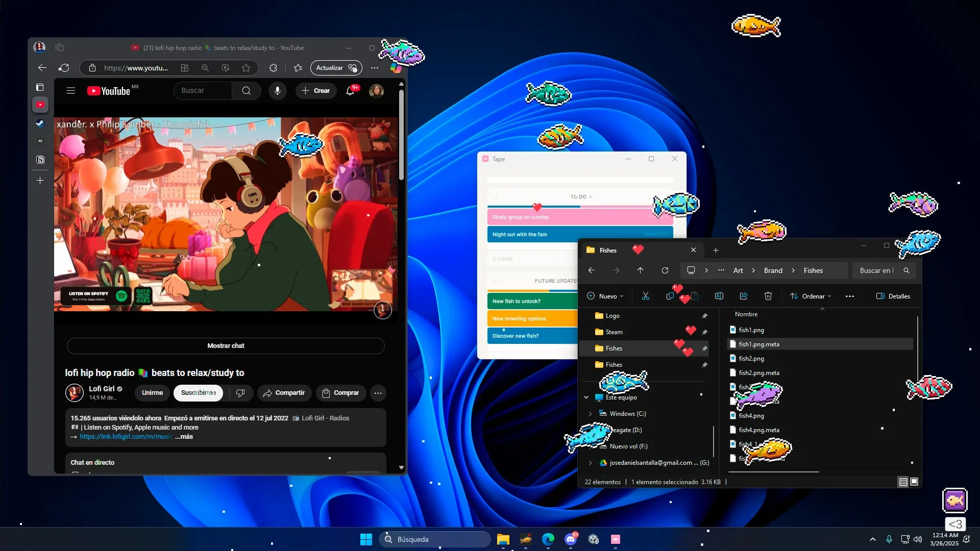Open Notion from the browser sidebar

[x=40, y=160]
